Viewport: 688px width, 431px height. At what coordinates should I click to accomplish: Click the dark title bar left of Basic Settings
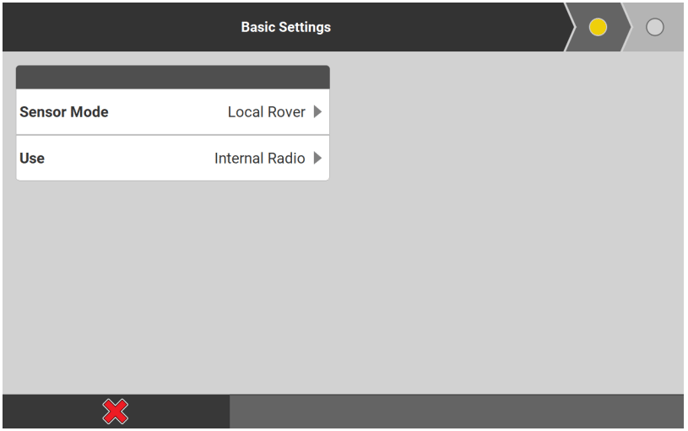coord(110,27)
